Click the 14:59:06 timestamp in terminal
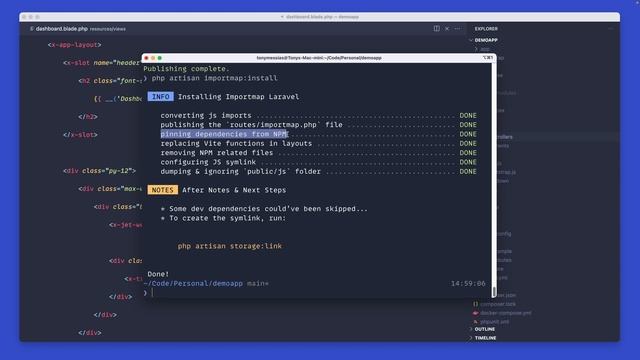The width and height of the screenshot is (640, 360). (x=468, y=283)
